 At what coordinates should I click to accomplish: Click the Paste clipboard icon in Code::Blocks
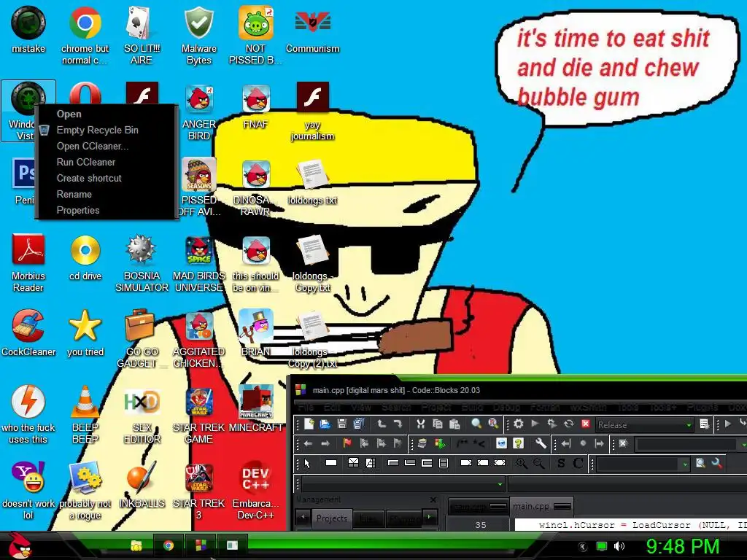pos(454,424)
